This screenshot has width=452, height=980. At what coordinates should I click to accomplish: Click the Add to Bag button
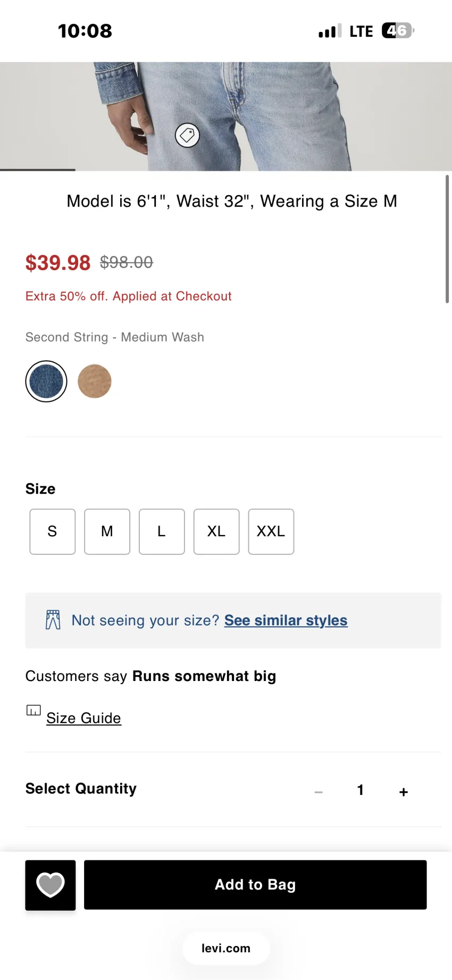[x=255, y=885]
